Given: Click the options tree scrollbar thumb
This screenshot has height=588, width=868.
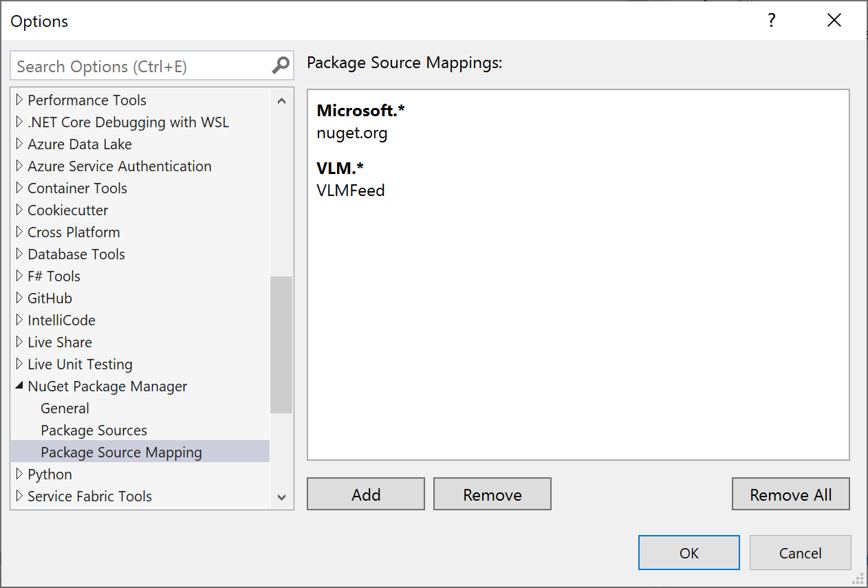Looking at the screenshot, I should (281, 344).
